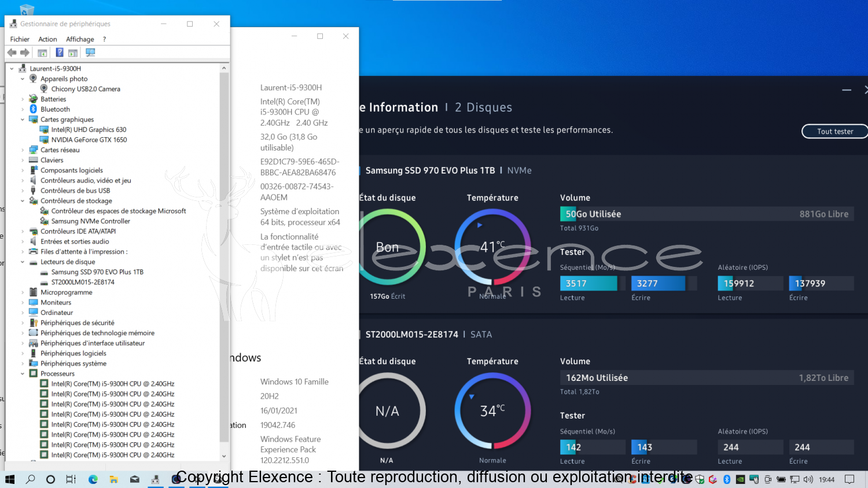Viewport: 868px width, 488px height.
Task: Click the Microprogramme category icon
Action: click(x=34, y=292)
